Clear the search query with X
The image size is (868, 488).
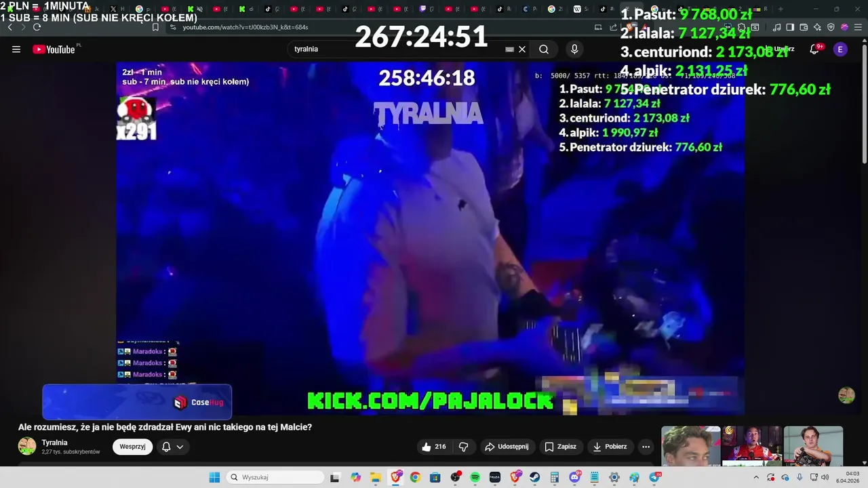coord(522,49)
